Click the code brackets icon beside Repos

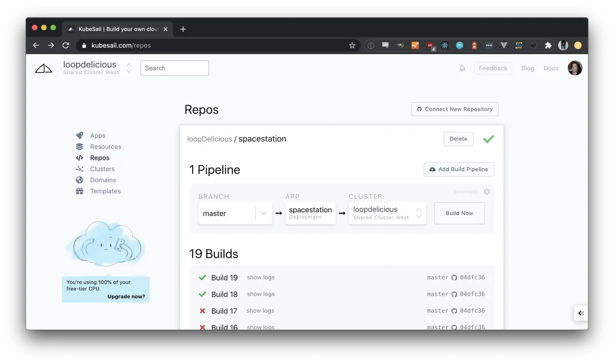(80, 158)
